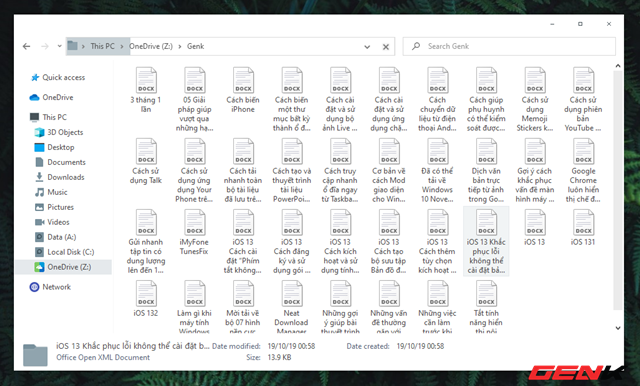Select OneDrive cloud item in sidebar
Viewport: 640px width, 386px height.
point(52,97)
